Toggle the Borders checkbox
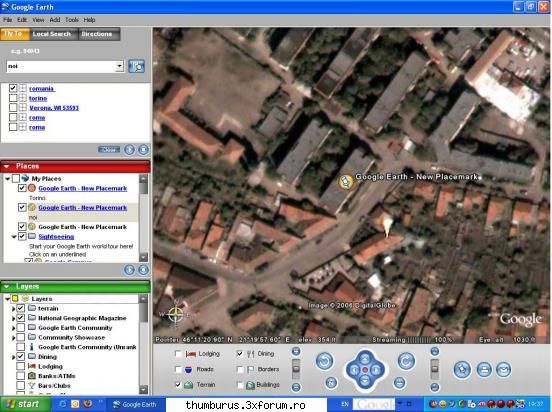This screenshot has height=412, width=552. (x=240, y=369)
